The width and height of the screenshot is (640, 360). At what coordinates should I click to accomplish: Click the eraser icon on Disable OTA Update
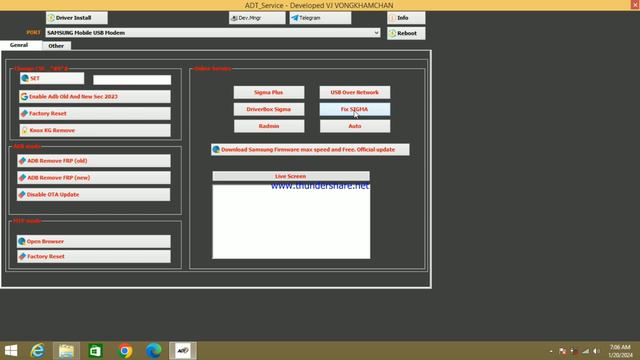click(x=22, y=195)
